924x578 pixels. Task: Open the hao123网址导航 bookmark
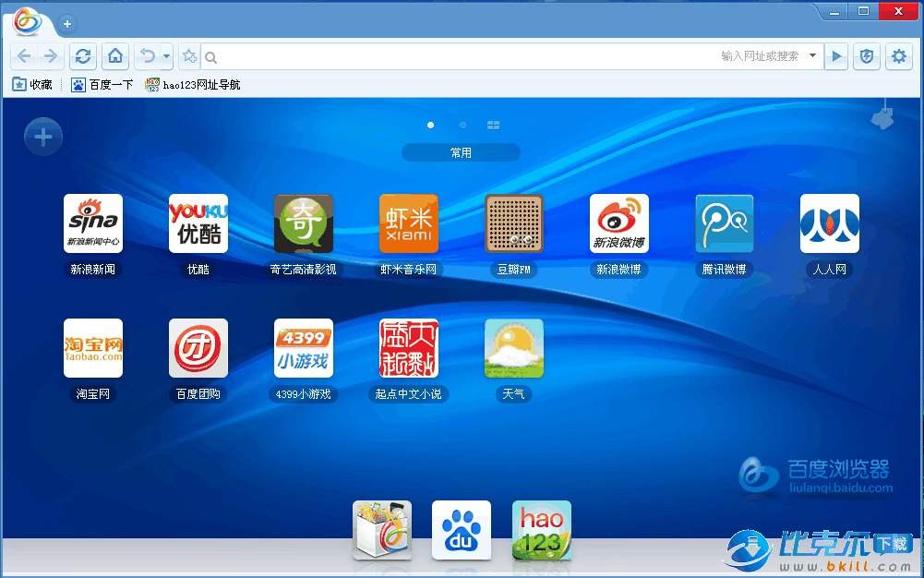click(193, 85)
